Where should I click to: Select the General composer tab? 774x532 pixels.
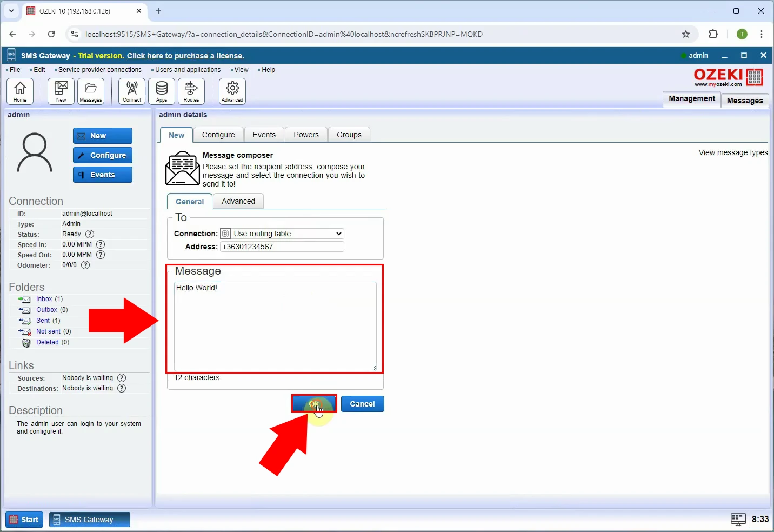tap(190, 202)
